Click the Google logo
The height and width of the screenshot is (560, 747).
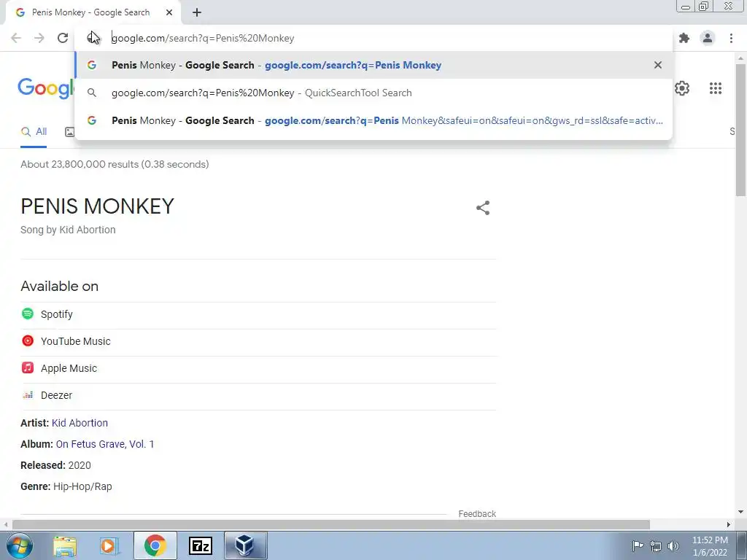[x=46, y=88]
